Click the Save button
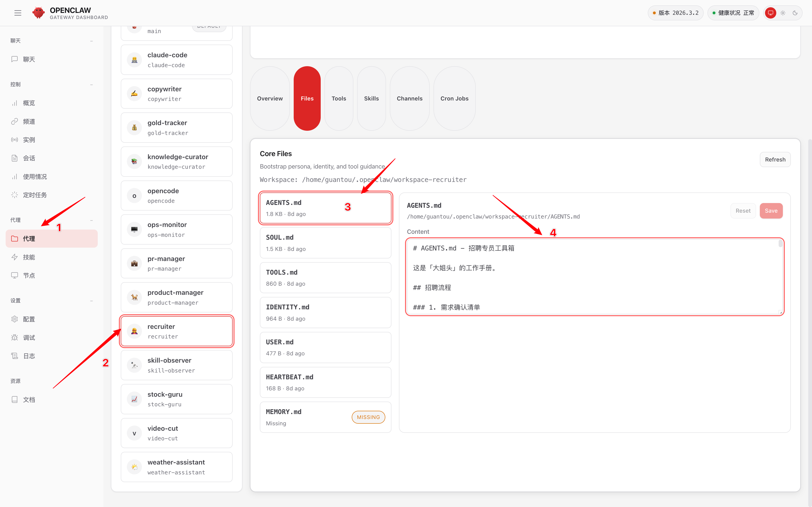Viewport: 812px width, 507px height. tap(771, 211)
